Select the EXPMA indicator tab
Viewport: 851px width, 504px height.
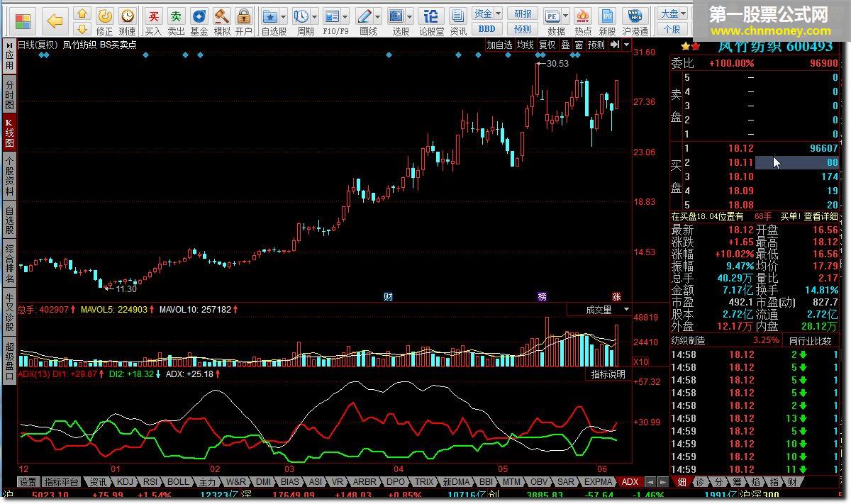click(599, 481)
